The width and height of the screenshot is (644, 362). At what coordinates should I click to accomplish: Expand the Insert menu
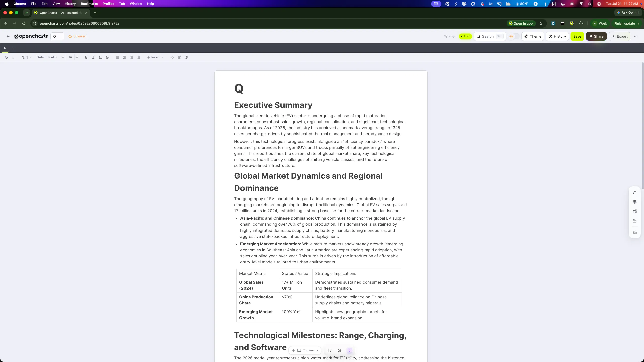(155, 57)
